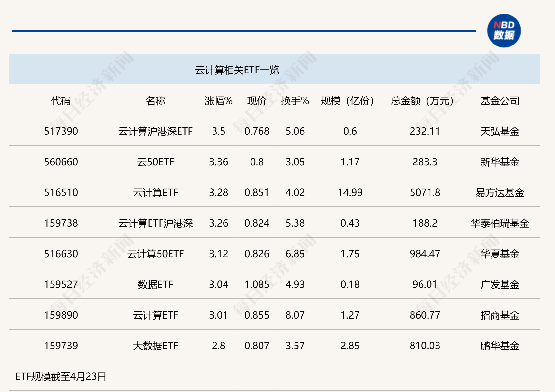Click the 5.38 turnover cell
This screenshot has height=392, width=555.
pyautogui.click(x=295, y=223)
